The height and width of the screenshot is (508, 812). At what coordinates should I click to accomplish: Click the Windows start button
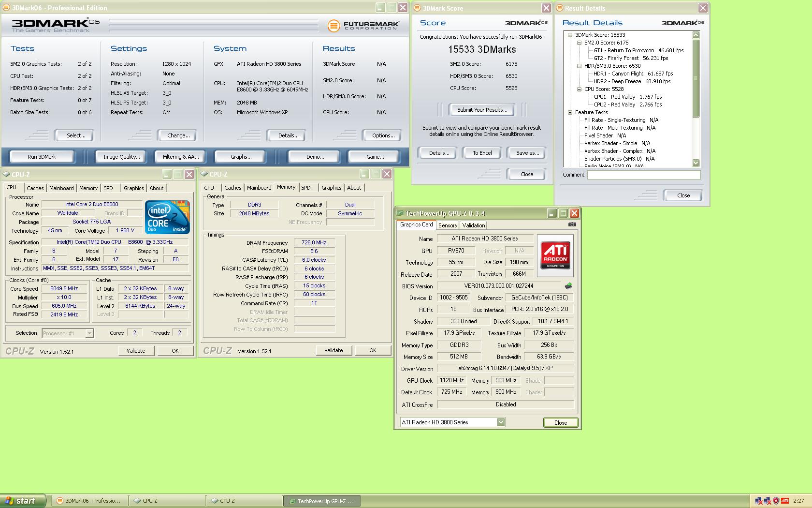23,501
